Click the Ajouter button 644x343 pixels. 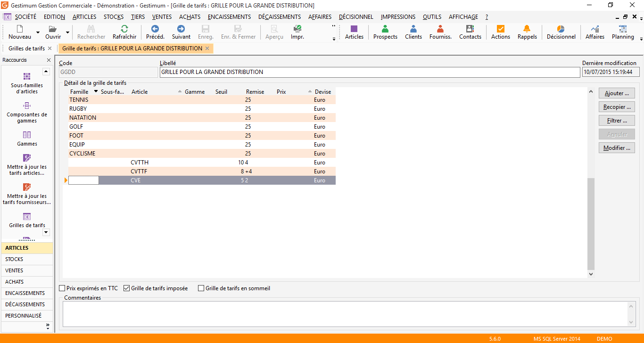click(x=617, y=93)
